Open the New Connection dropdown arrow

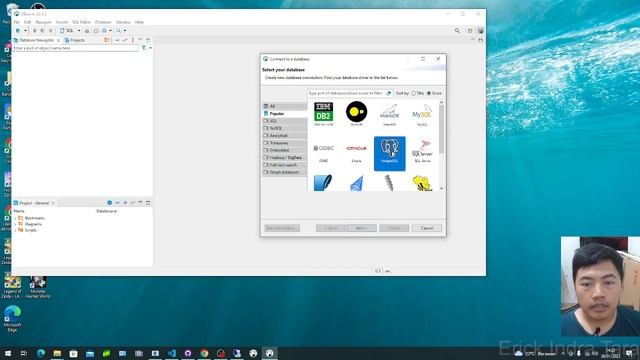[25, 31]
